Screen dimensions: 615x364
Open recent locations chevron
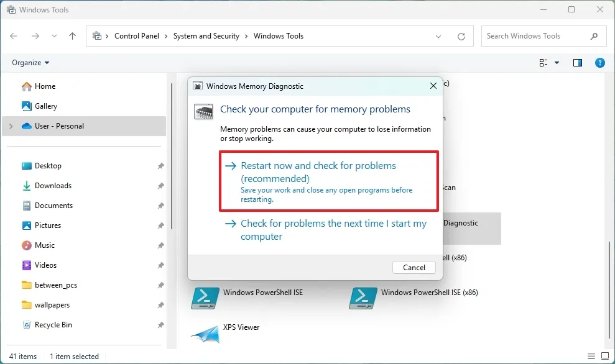tap(54, 36)
